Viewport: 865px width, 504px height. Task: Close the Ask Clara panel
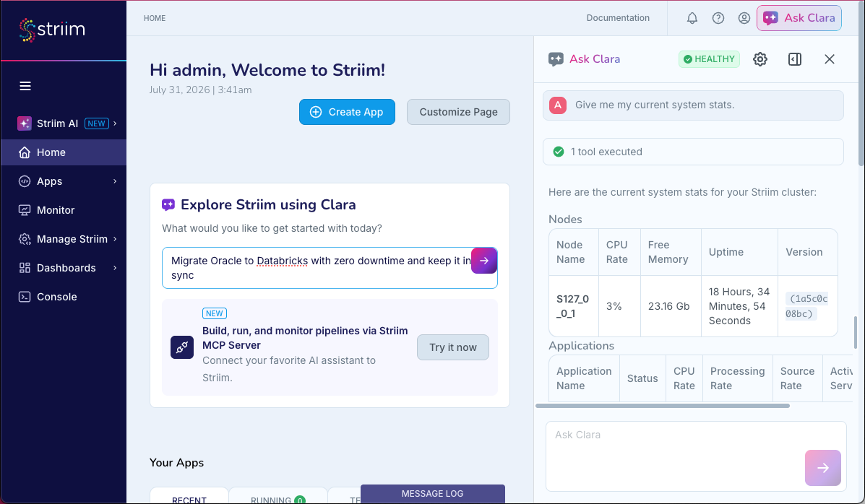coord(829,59)
